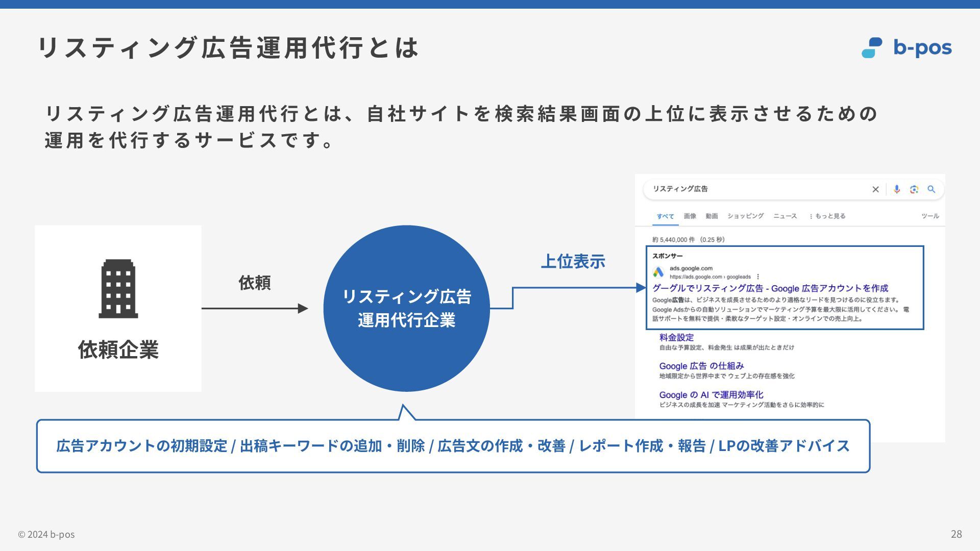Expand the もっと見る menu
This screenshot has height=551, width=980.
(x=827, y=216)
